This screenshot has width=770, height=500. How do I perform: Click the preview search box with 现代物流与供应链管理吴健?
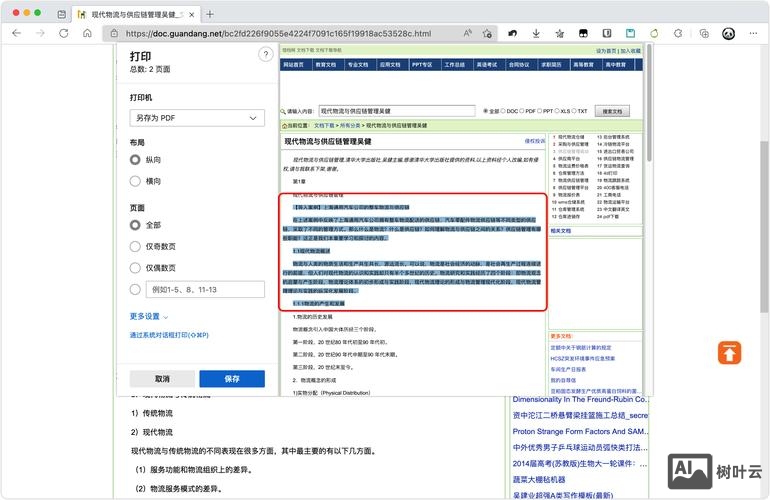point(397,111)
